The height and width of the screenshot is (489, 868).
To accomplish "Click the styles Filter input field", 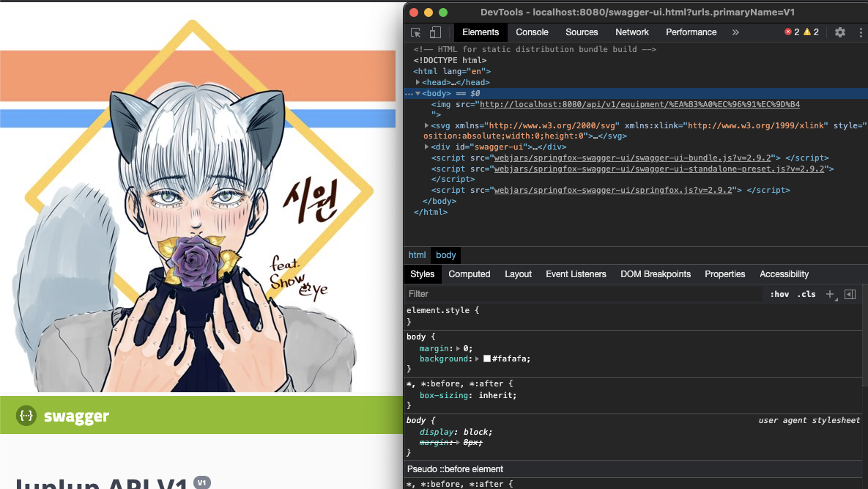I will pyautogui.click(x=582, y=294).
